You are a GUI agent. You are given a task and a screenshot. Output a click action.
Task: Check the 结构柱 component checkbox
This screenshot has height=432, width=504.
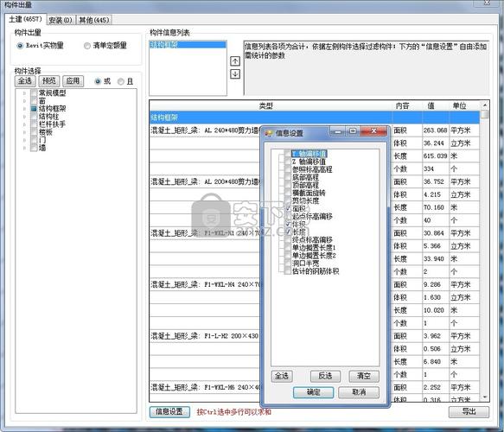tap(34, 117)
